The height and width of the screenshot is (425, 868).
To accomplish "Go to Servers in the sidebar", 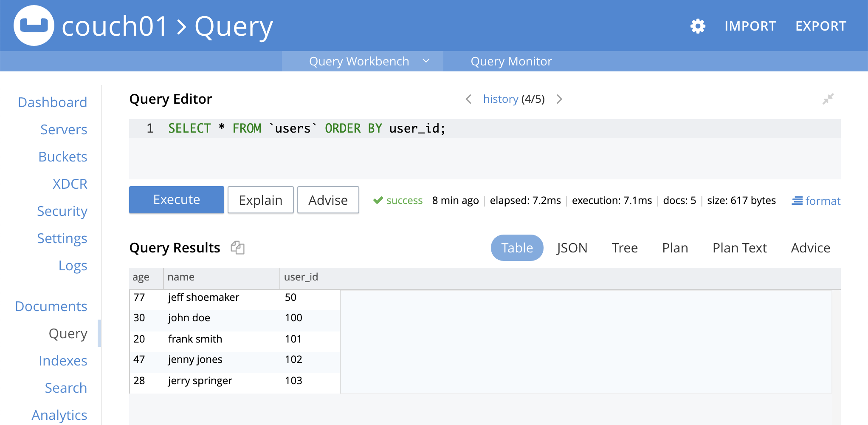I will (x=64, y=130).
